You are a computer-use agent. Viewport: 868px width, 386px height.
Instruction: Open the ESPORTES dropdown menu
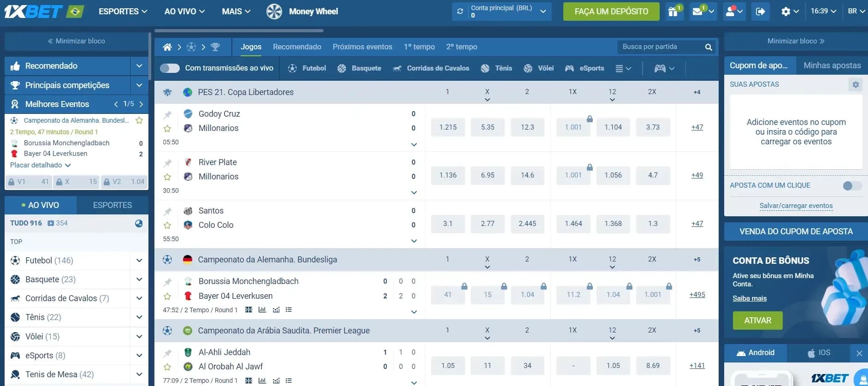point(123,12)
